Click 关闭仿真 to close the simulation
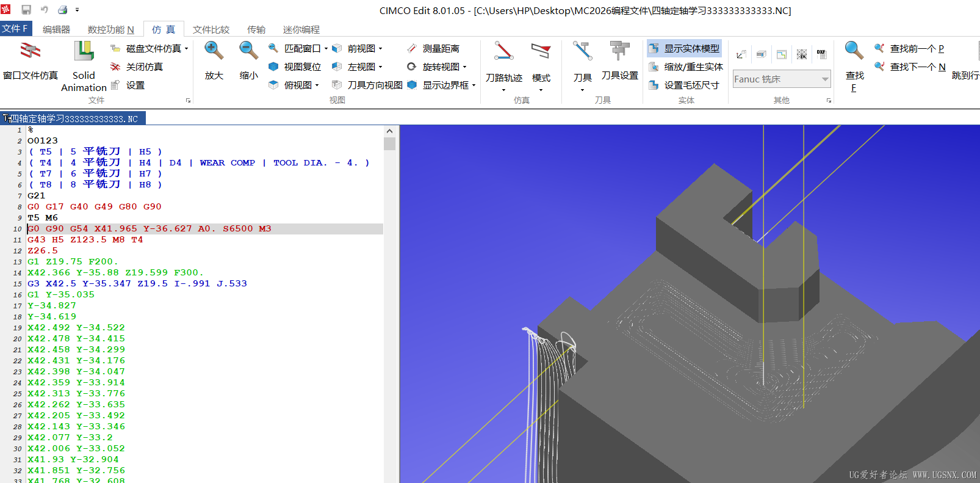980x483 pixels. (x=137, y=67)
